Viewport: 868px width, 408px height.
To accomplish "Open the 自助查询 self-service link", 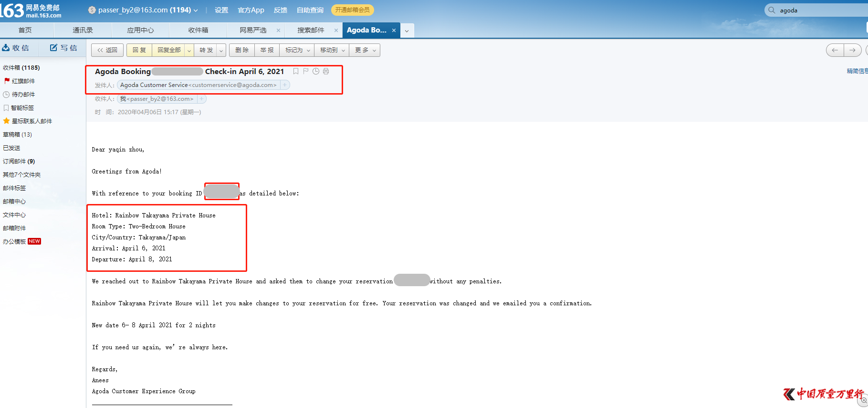I will [310, 10].
